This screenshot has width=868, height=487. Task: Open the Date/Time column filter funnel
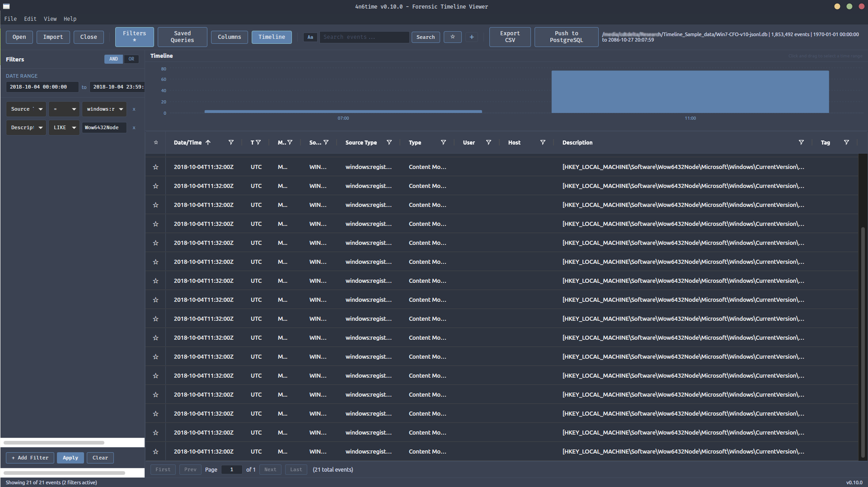[231, 142]
